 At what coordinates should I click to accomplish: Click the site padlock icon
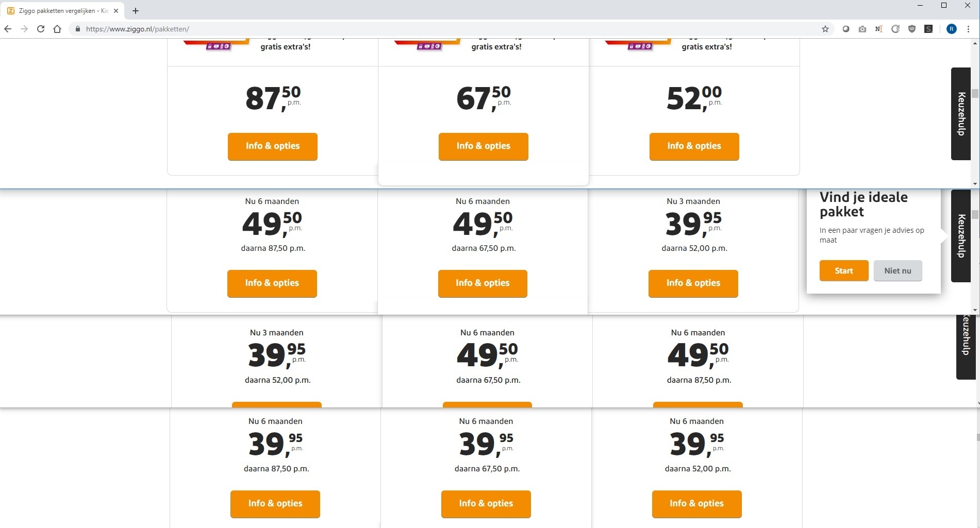pyautogui.click(x=78, y=29)
